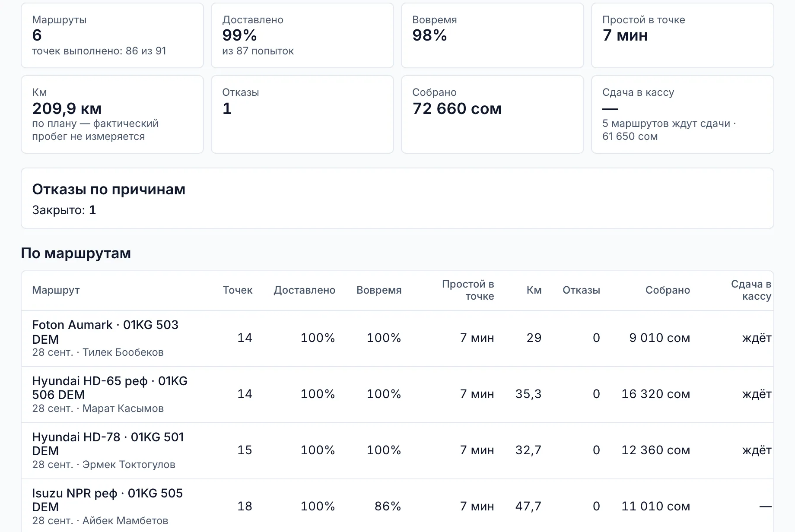Click driver name Эрмек Токтогулов

point(129,465)
